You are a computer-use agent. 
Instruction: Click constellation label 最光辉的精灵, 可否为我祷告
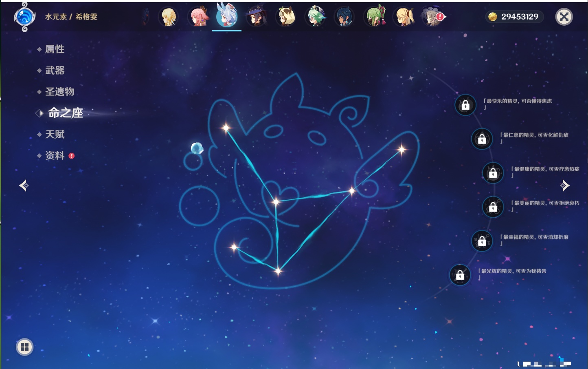[x=512, y=274]
